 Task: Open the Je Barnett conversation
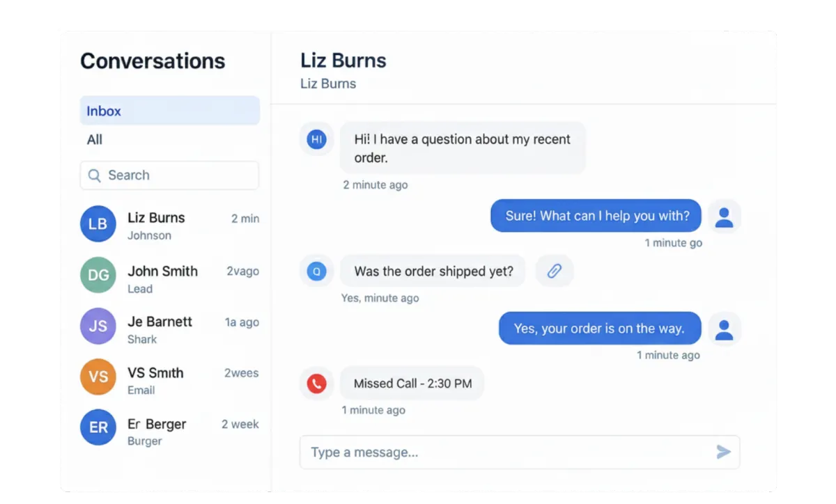(170, 329)
